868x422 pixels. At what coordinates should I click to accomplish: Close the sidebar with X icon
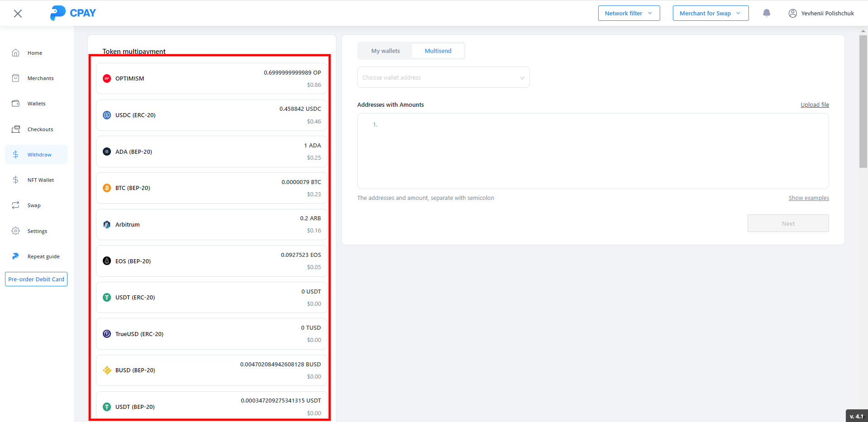tap(18, 14)
